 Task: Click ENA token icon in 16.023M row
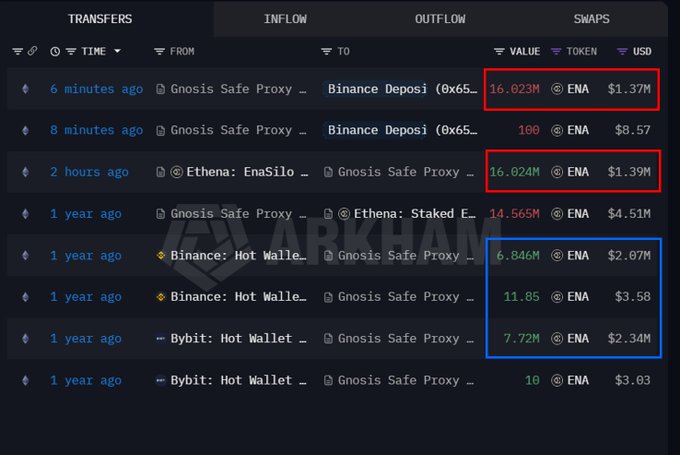(x=557, y=89)
